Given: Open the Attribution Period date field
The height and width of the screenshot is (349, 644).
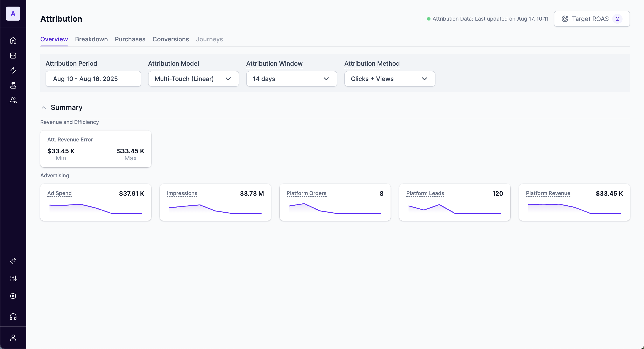Looking at the screenshot, I should (x=93, y=79).
